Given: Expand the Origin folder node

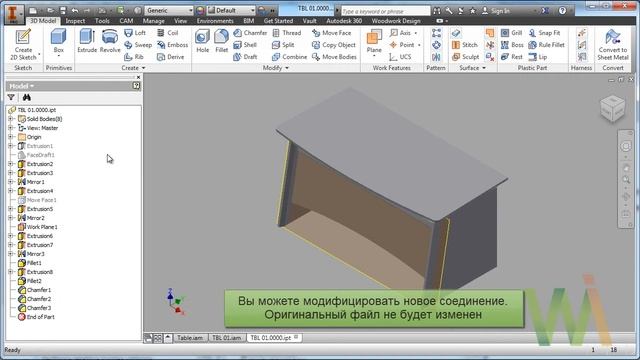Looking at the screenshot, I should pyautogui.click(x=11, y=137).
